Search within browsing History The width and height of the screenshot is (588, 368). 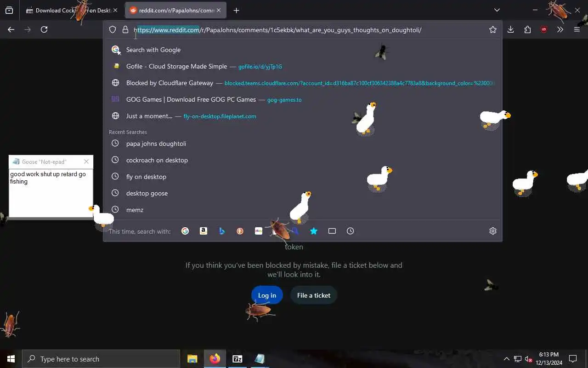(351, 231)
